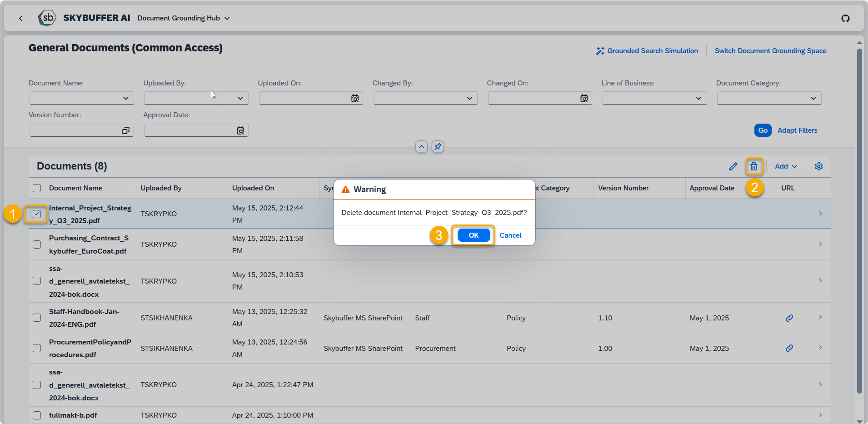868x424 pixels.
Task: Click Procurement cell in ProcurementPolicy row
Action: tap(435, 349)
